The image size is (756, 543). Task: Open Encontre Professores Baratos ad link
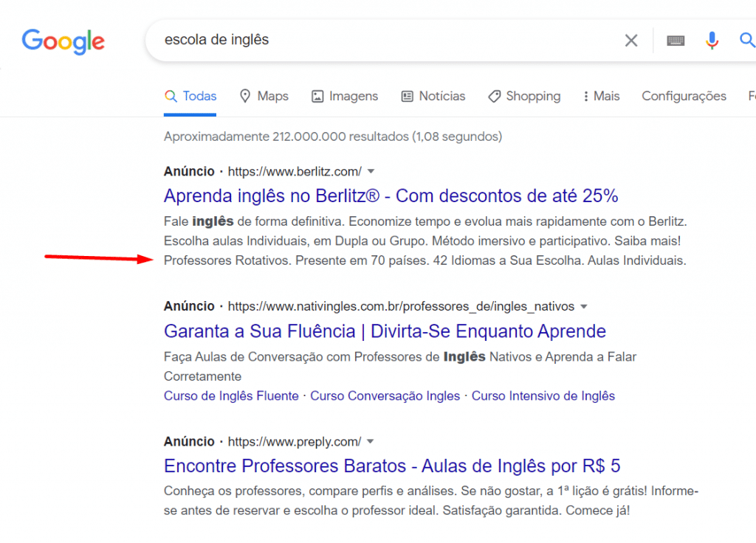tap(392, 466)
